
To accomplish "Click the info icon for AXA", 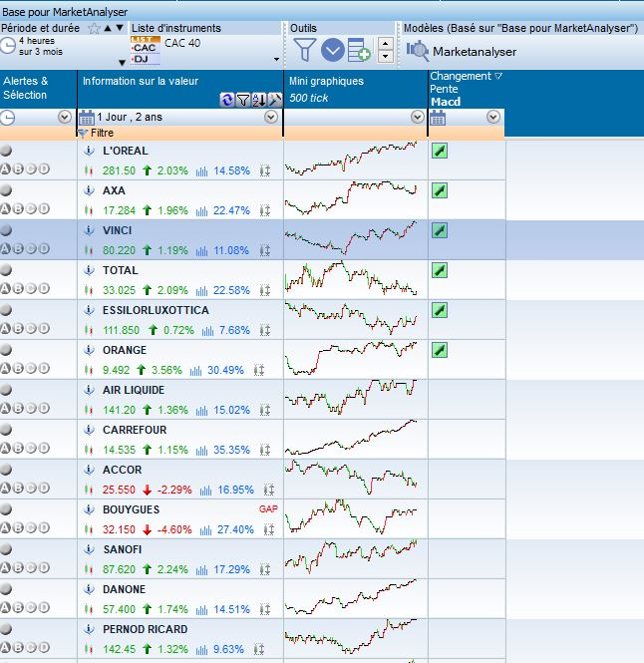I will tap(89, 190).
